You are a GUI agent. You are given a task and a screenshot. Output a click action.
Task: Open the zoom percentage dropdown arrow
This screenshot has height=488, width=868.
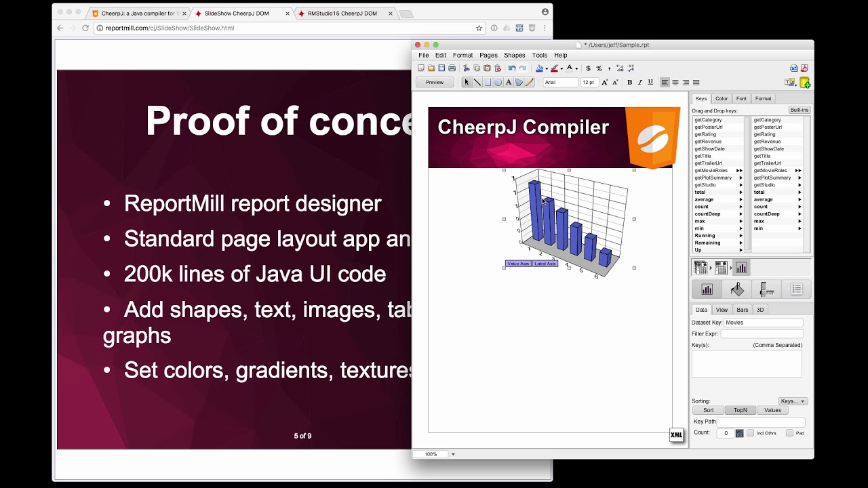coord(453,454)
